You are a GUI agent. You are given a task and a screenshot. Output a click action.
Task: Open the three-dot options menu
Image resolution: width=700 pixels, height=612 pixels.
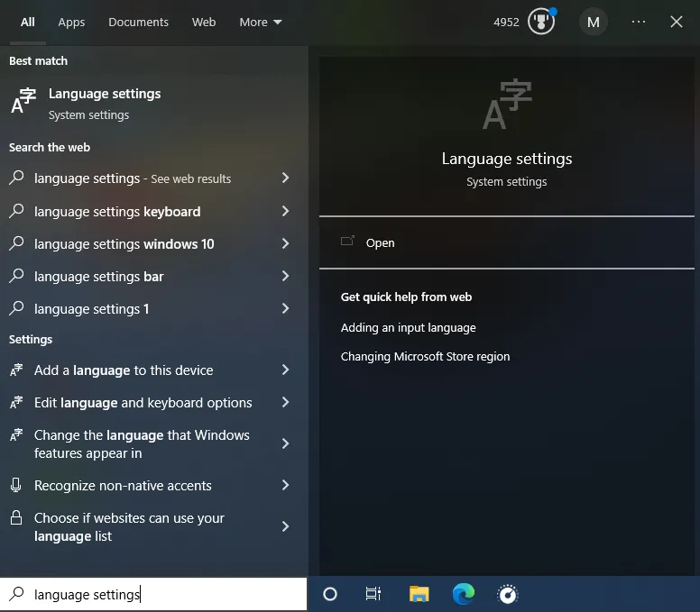(639, 22)
